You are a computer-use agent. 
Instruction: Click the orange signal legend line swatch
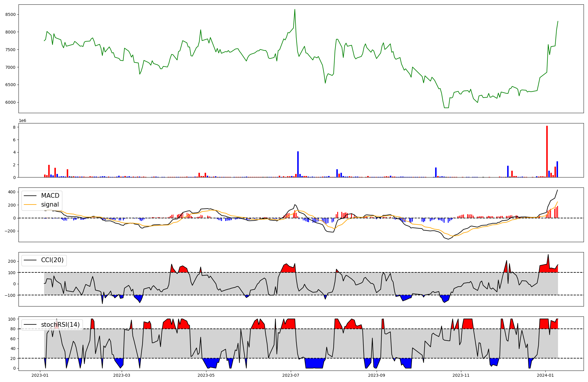(x=30, y=205)
